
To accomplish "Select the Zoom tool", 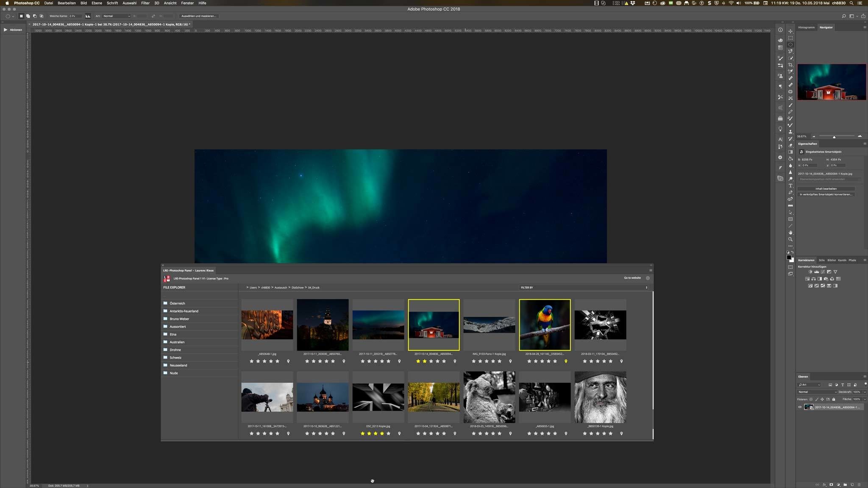I will click(x=790, y=239).
